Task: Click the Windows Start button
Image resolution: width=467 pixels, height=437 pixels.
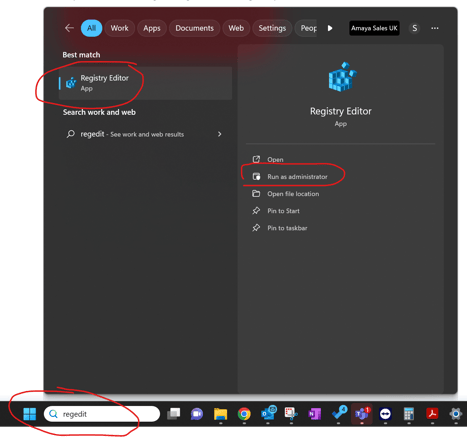Action: coord(30,414)
